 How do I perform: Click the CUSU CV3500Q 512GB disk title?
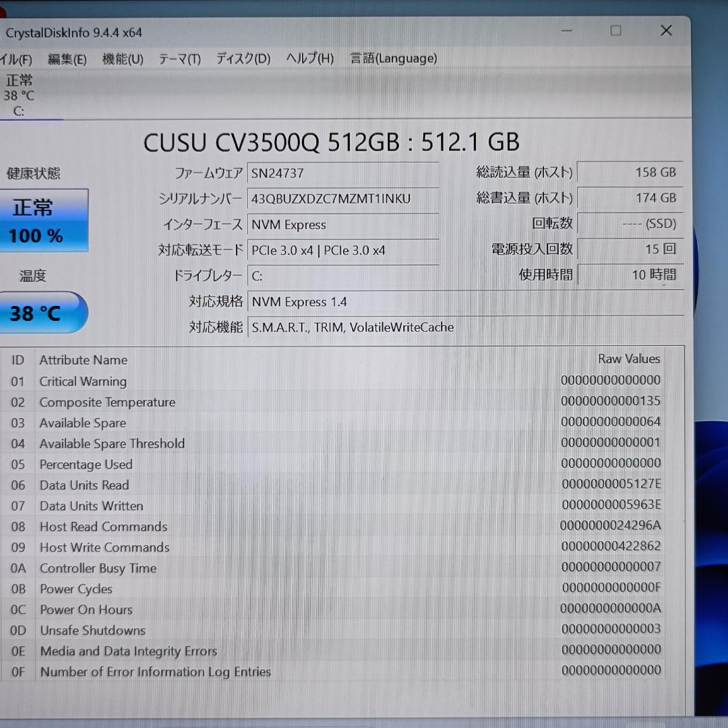tap(332, 142)
